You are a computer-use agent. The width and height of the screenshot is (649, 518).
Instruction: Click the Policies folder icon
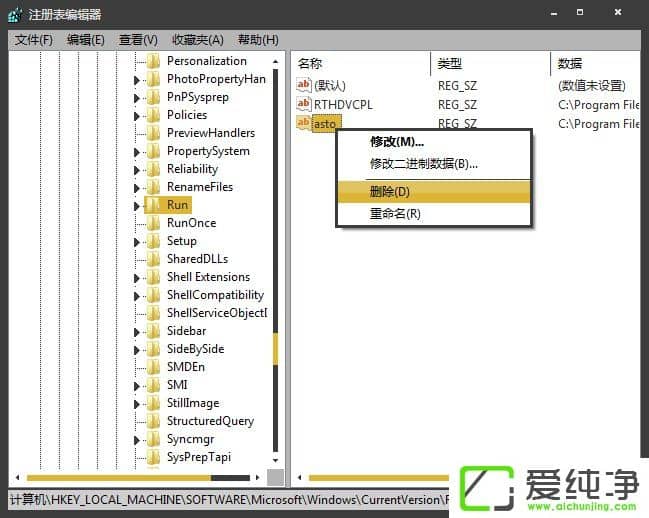(153, 115)
